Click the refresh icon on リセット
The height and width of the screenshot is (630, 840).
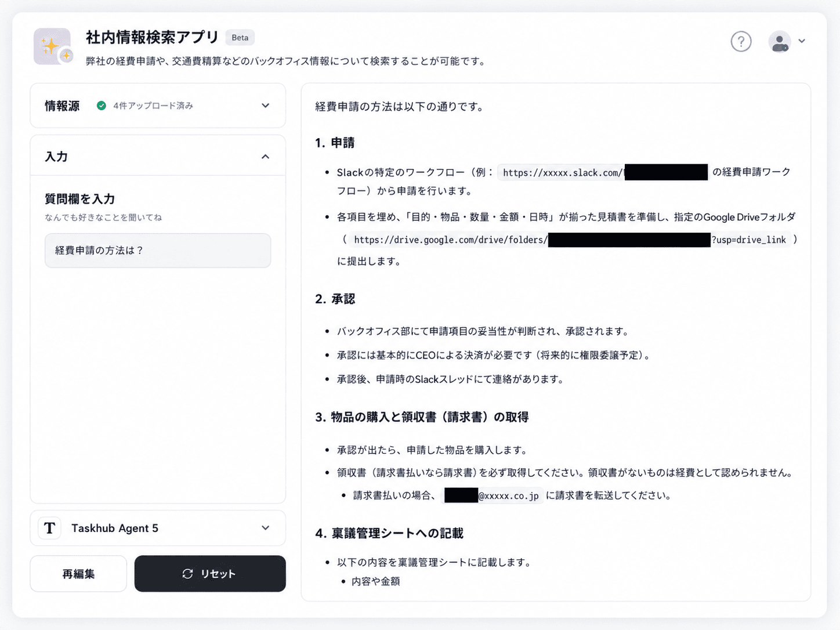187,574
